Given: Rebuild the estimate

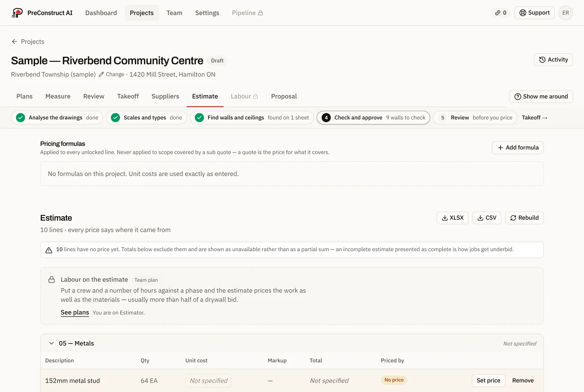Looking at the screenshot, I should click(524, 218).
